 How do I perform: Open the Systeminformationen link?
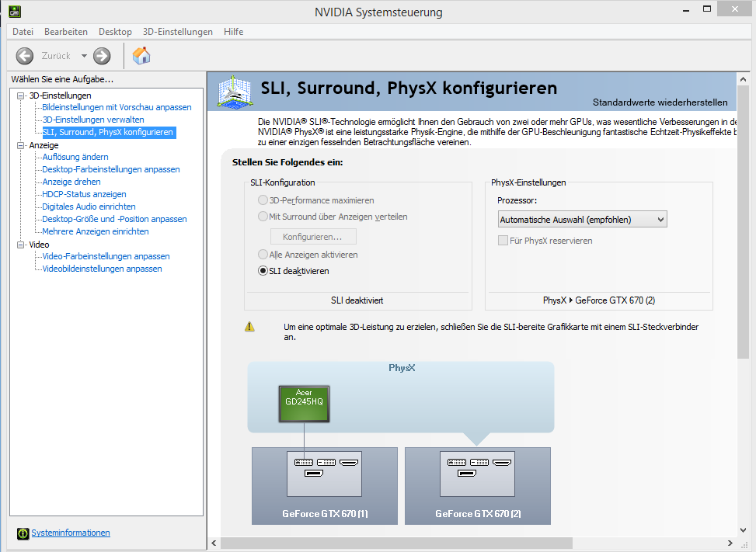(x=71, y=533)
